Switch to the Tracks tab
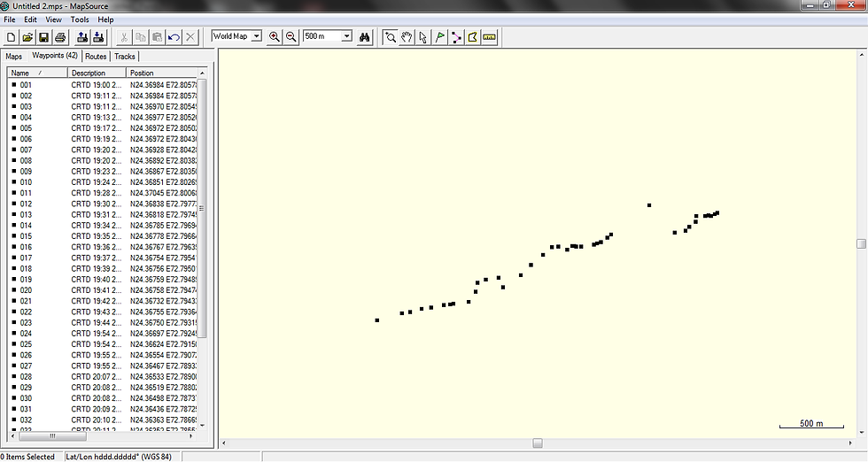The height and width of the screenshot is (462, 868). (125, 57)
